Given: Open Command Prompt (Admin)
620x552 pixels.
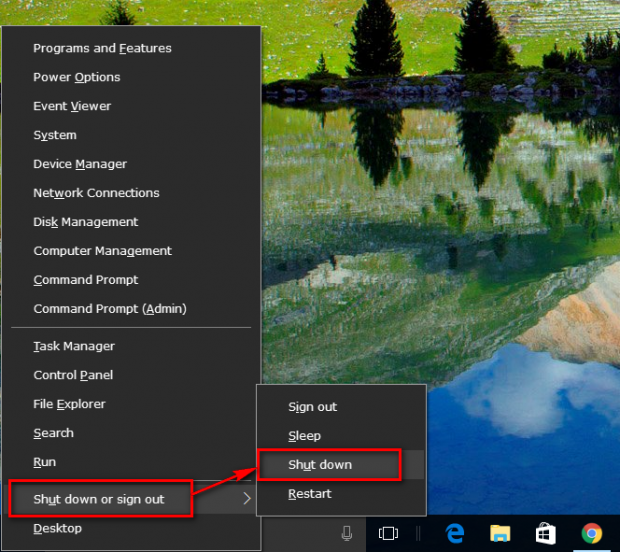Looking at the screenshot, I should click(131, 308).
